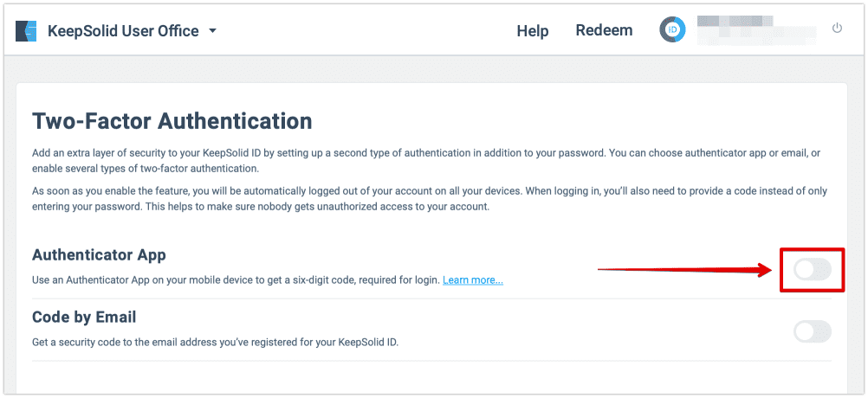868x398 pixels.
Task: Expand the KeepSolid User Office dropdown arrow
Action: coord(213,31)
